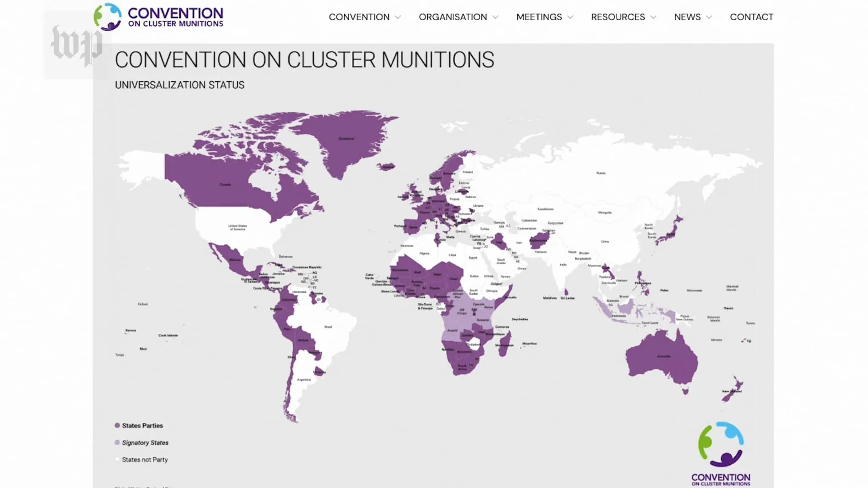Click the white States not Party legend dot
The image size is (868, 488).
point(117,459)
